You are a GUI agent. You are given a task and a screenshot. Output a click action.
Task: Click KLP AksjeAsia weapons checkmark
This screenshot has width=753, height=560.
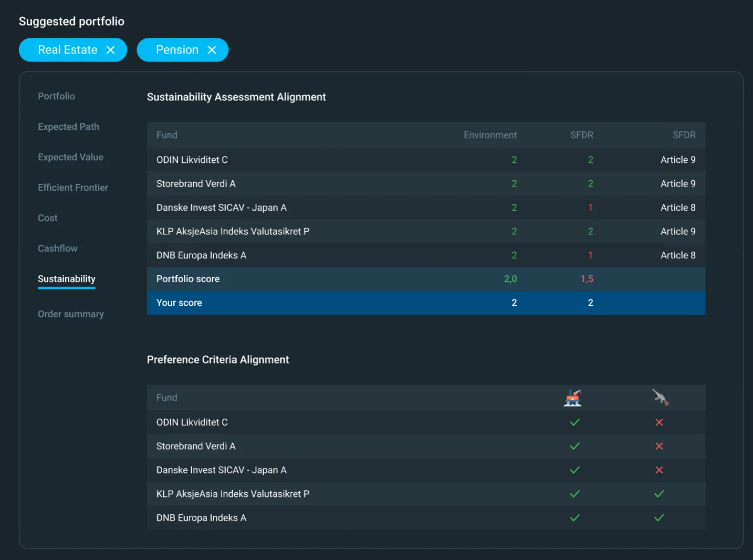point(660,494)
